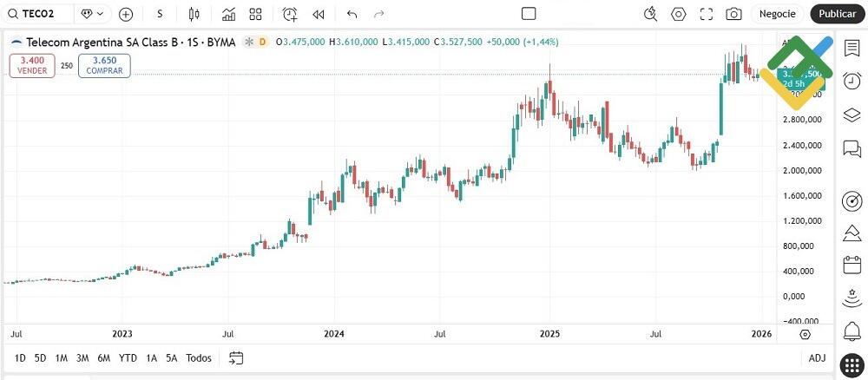Click the 2024 time axis label
This screenshot has height=380, width=868.
(x=334, y=334)
